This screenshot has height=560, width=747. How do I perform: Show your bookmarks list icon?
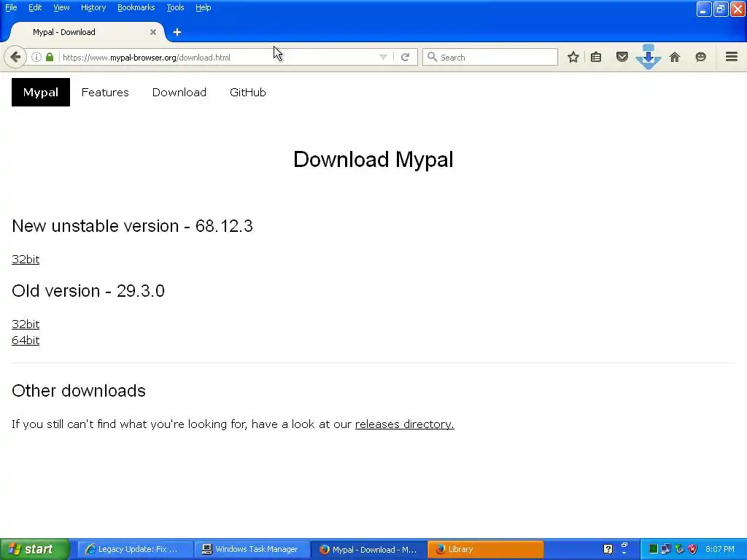point(596,57)
